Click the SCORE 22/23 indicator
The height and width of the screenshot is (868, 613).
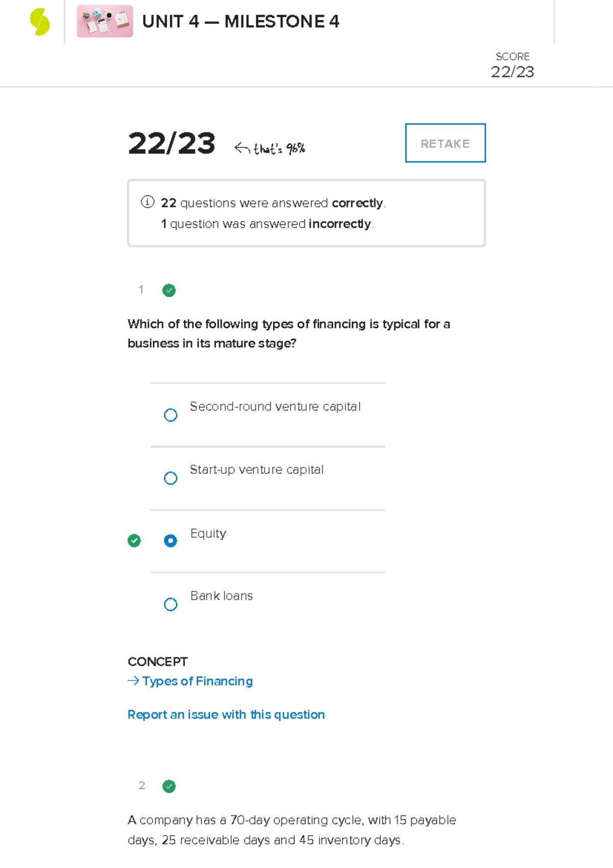tap(512, 65)
